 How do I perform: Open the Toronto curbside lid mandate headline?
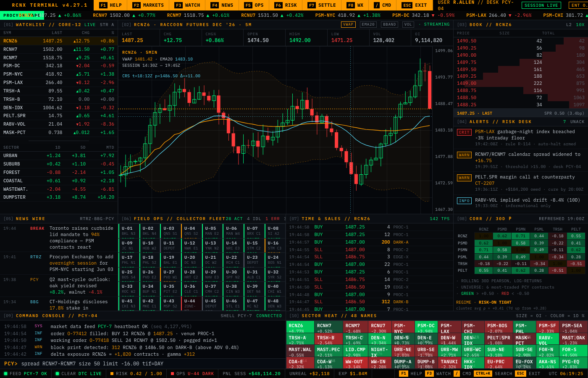[x=59, y=238]
